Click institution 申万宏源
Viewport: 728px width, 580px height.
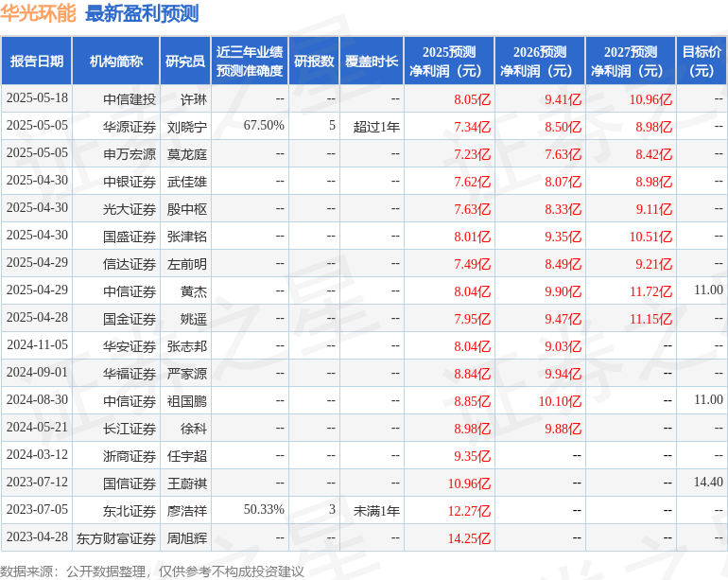130,154
